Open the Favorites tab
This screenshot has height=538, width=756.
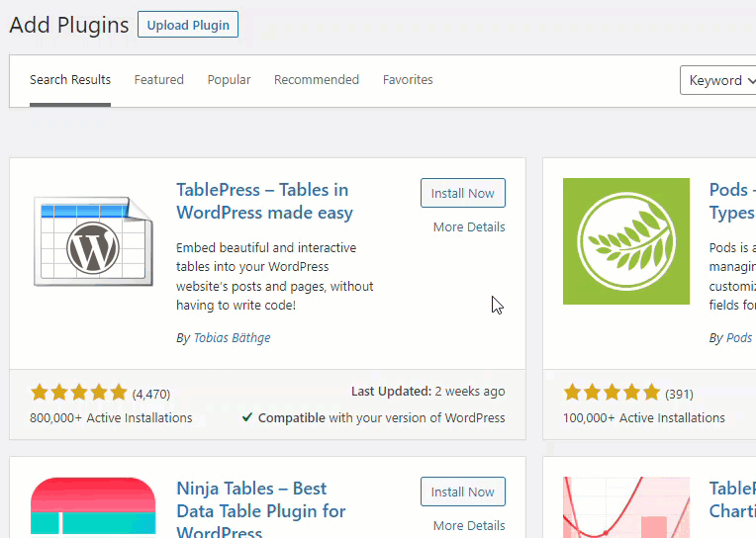click(408, 80)
